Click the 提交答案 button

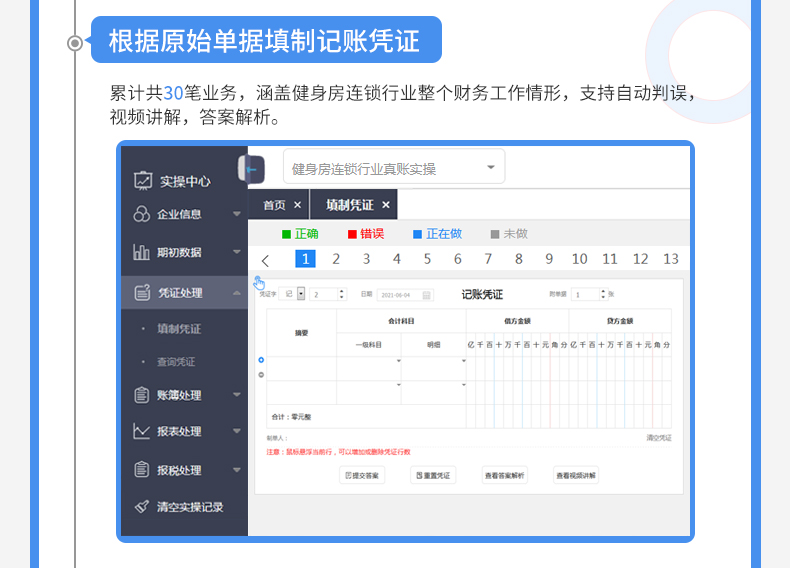[362, 475]
